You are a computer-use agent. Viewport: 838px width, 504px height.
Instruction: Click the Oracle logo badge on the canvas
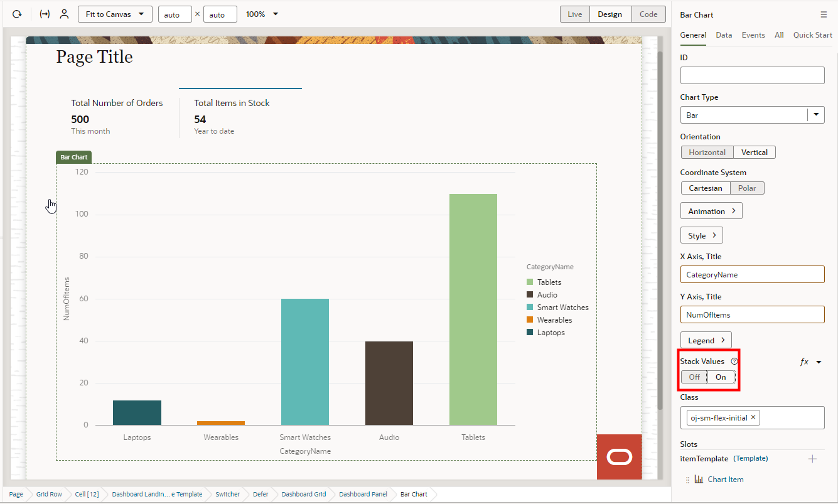tap(619, 457)
